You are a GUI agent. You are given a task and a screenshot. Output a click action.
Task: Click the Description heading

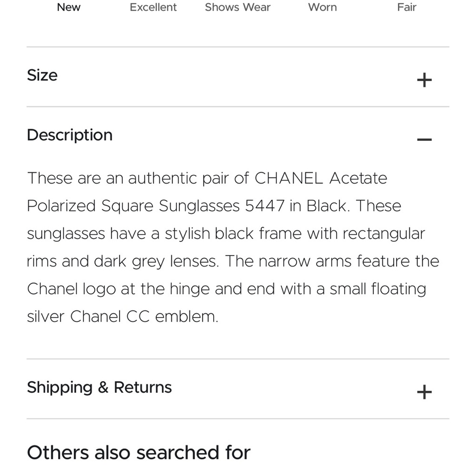pos(69,135)
